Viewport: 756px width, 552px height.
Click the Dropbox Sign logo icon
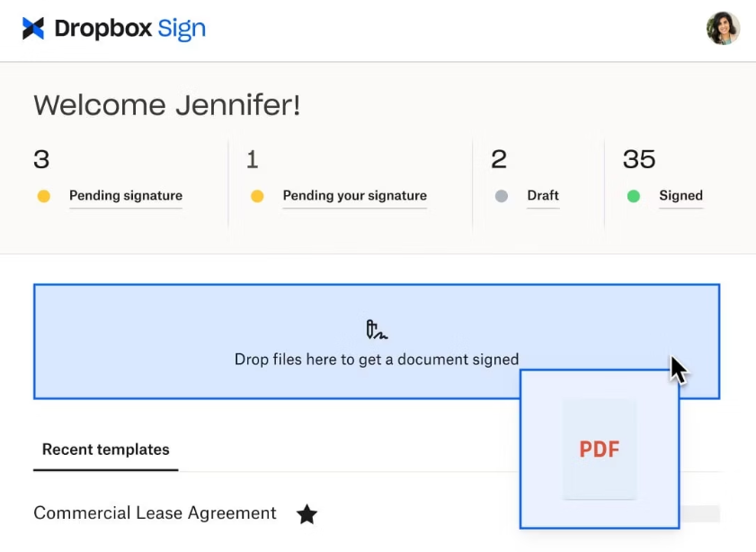click(x=33, y=29)
